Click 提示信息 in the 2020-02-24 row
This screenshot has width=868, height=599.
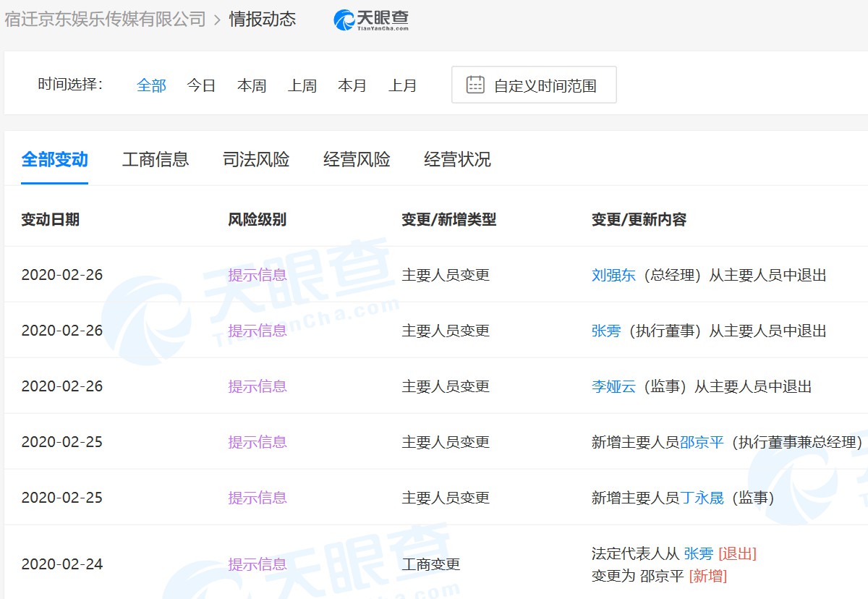point(258,564)
